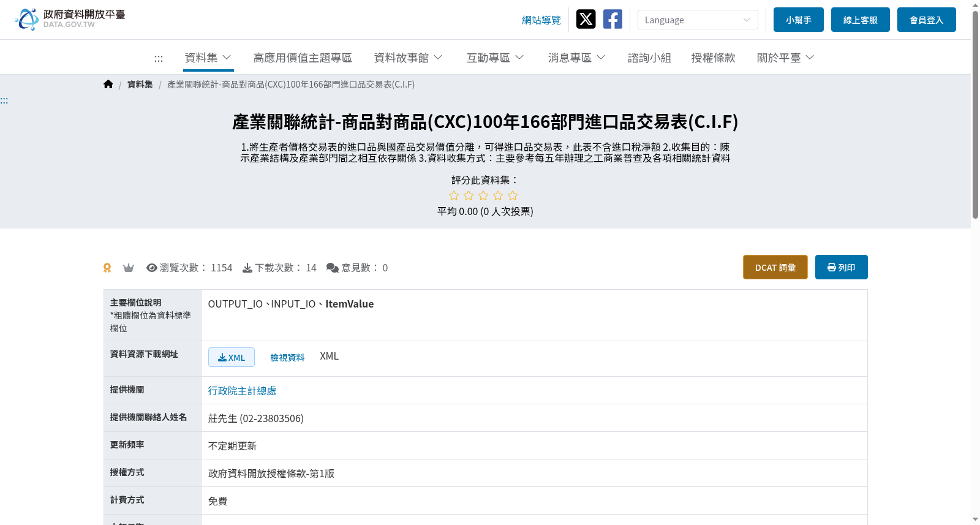The height and width of the screenshot is (525, 980).
Task: Open the Language dropdown
Action: coord(698,20)
